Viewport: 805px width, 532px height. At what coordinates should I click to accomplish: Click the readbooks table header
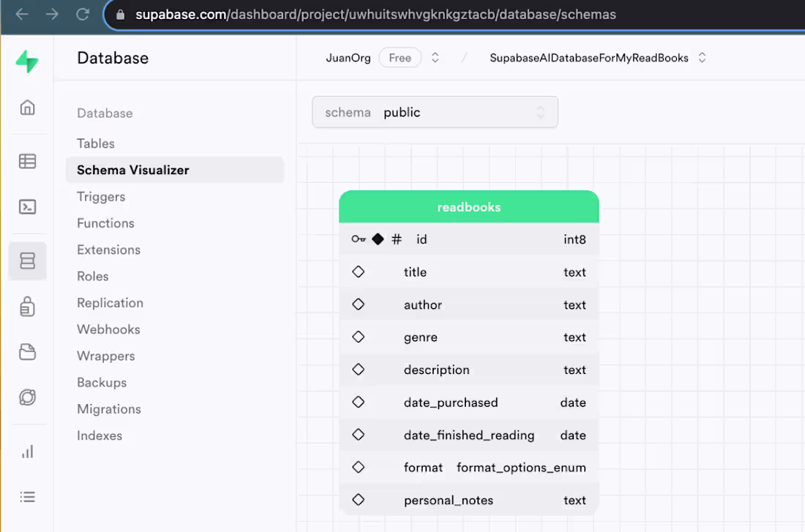pos(468,207)
